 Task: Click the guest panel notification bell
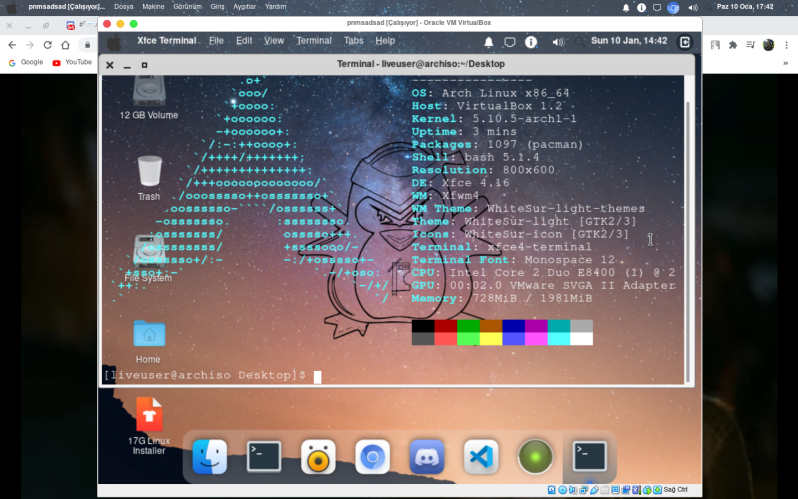(x=489, y=42)
